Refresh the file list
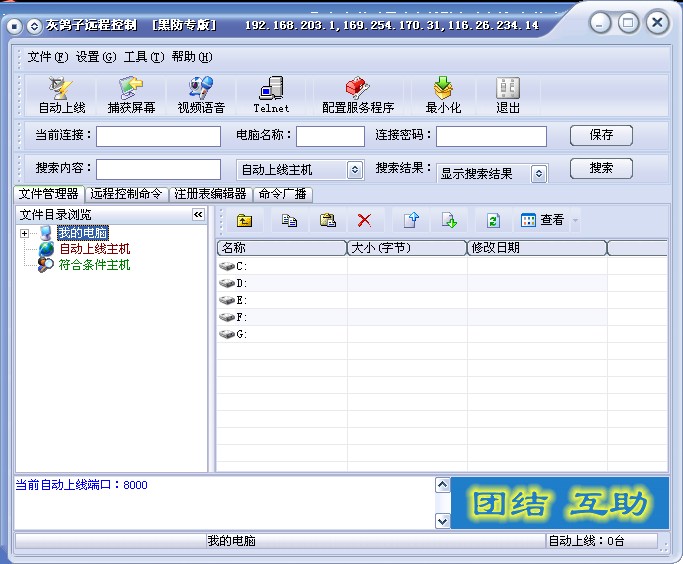 (x=493, y=220)
